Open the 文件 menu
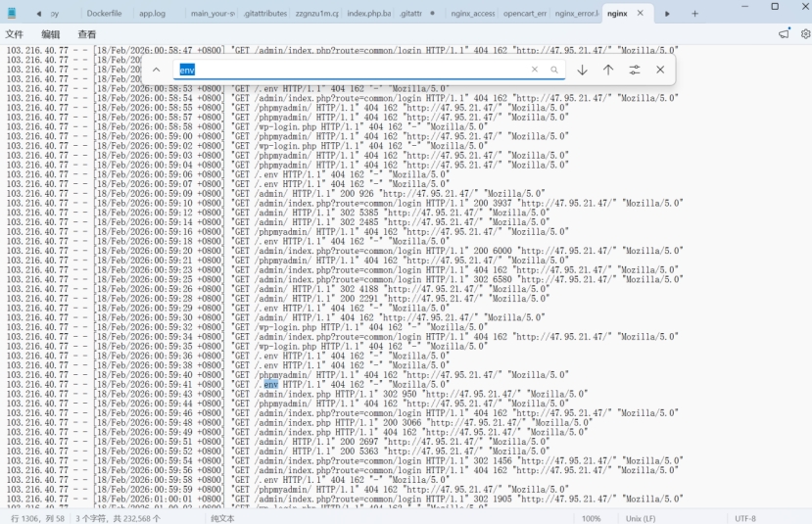This screenshot has width=812, height=524. 15,34
